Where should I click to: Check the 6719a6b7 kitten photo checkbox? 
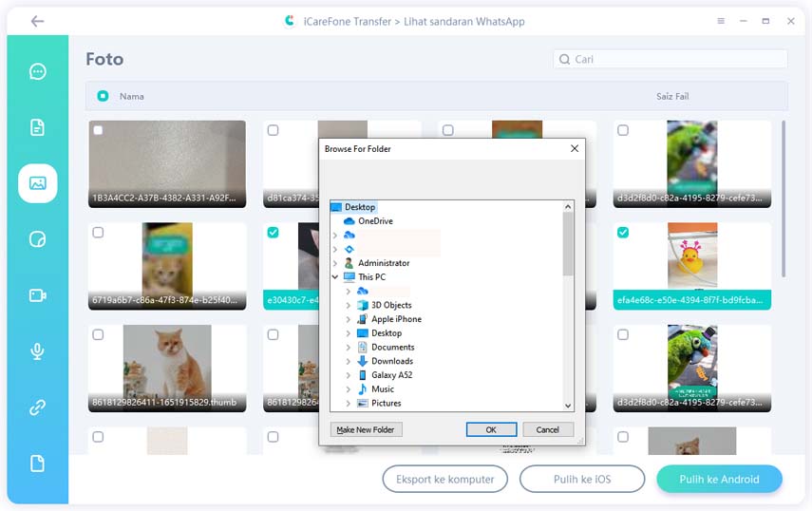(x=98, y=233)
